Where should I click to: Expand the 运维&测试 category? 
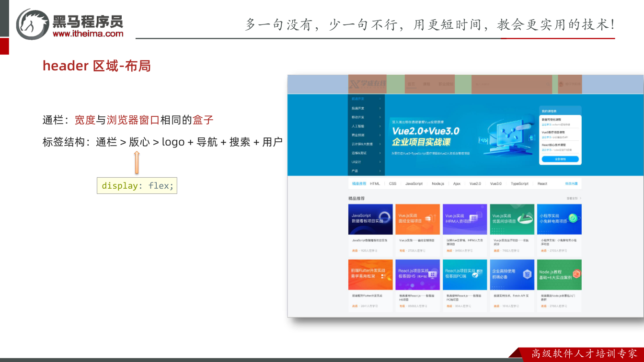tap(367, 153)
